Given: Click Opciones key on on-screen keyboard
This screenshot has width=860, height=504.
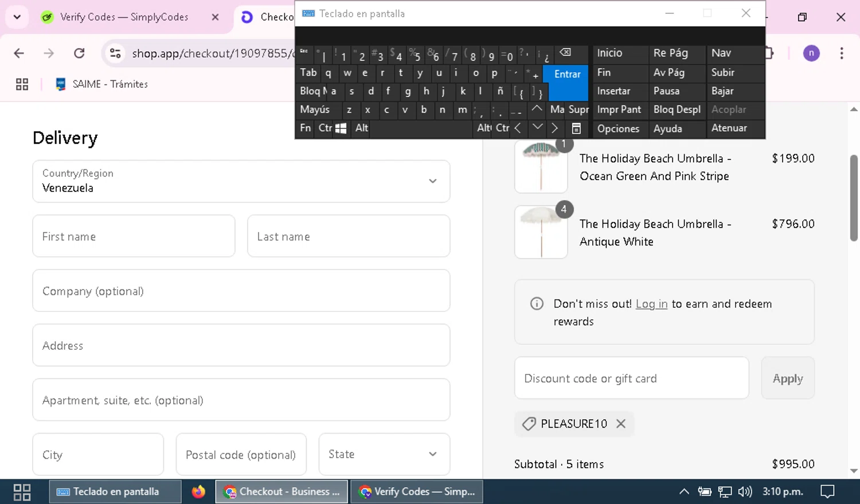Looking at the screenshot, I should [x=619, y=128].
